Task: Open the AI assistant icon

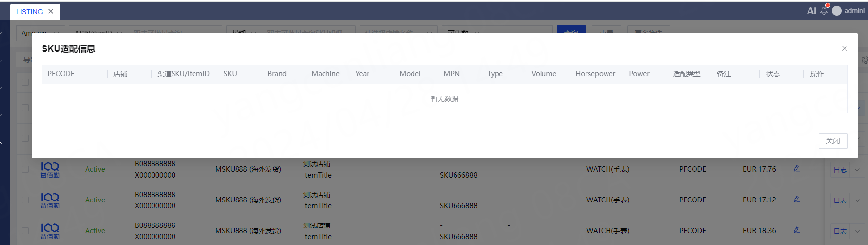Action: coord(811,11)
